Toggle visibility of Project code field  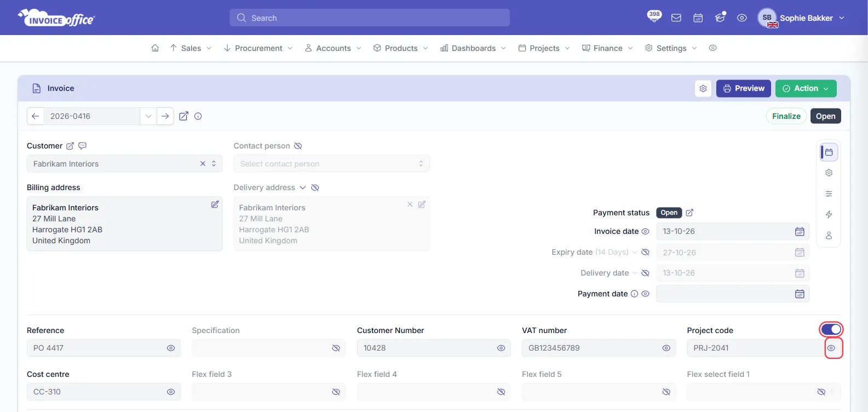tap(831, 348)
